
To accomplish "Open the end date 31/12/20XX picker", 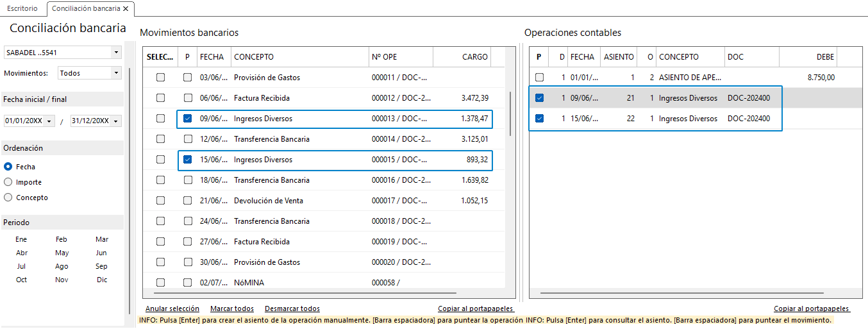I will click(117, 121).
